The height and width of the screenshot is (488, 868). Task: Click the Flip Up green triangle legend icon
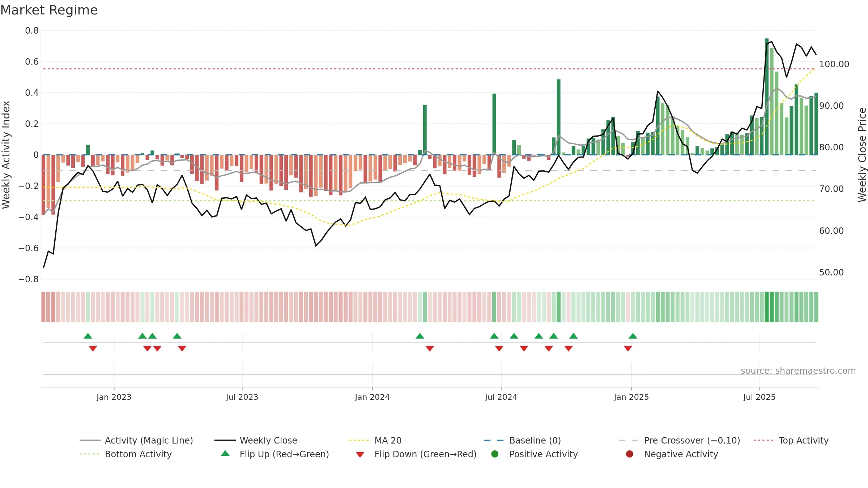click(225, 453)
